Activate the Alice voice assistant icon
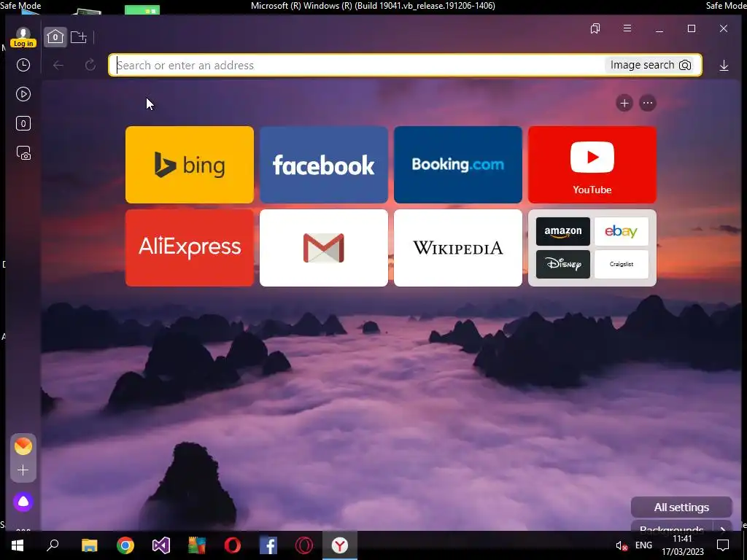Screen dimensions: 747x560 tap(23, 502)
